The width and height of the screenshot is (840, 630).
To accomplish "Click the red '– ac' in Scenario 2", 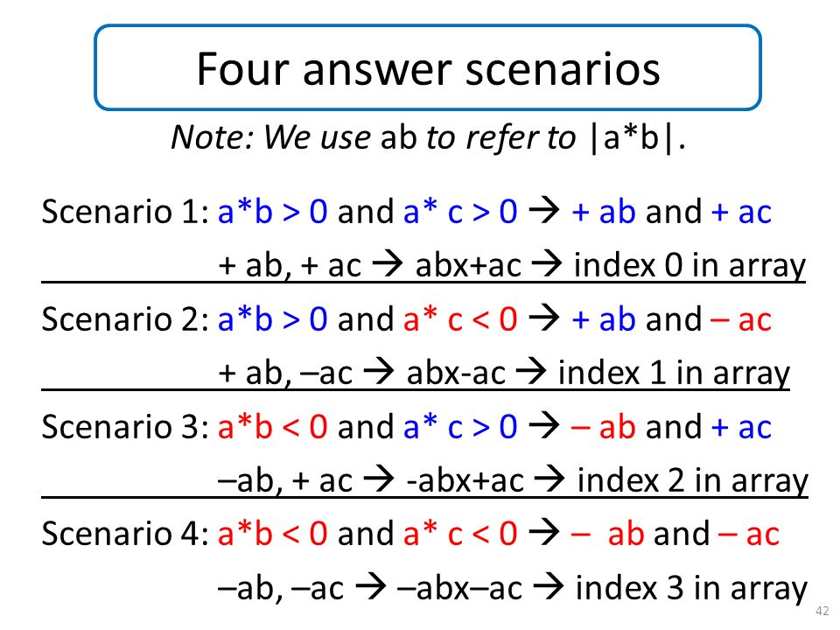I will pos(741,320).
